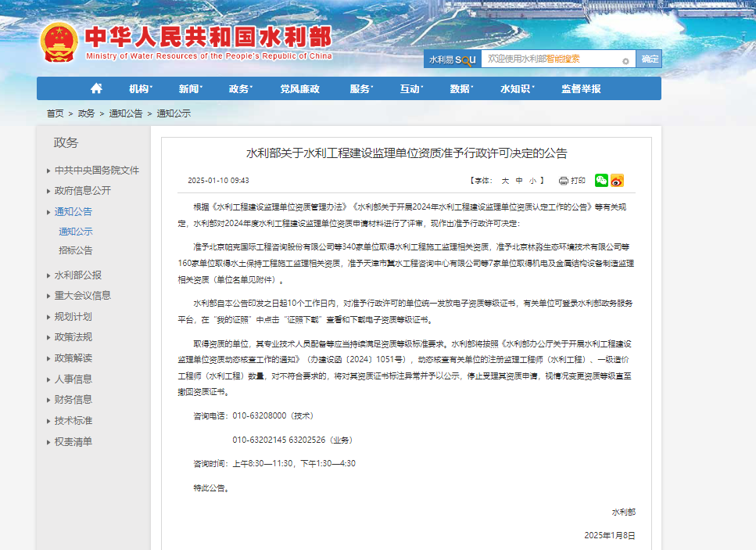Open 技术标准 sidebar item
The height and width of the screenshot is (550, 756).
pos(73,421)
